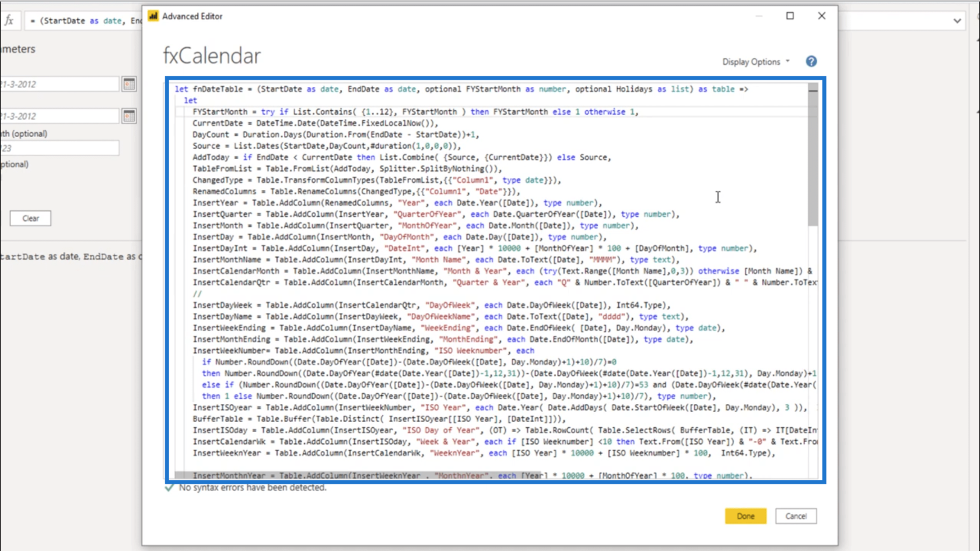980x551 pixels.
Task: Click the 'InsertWeekNumber=' code line
Action: tap(363, 350)
